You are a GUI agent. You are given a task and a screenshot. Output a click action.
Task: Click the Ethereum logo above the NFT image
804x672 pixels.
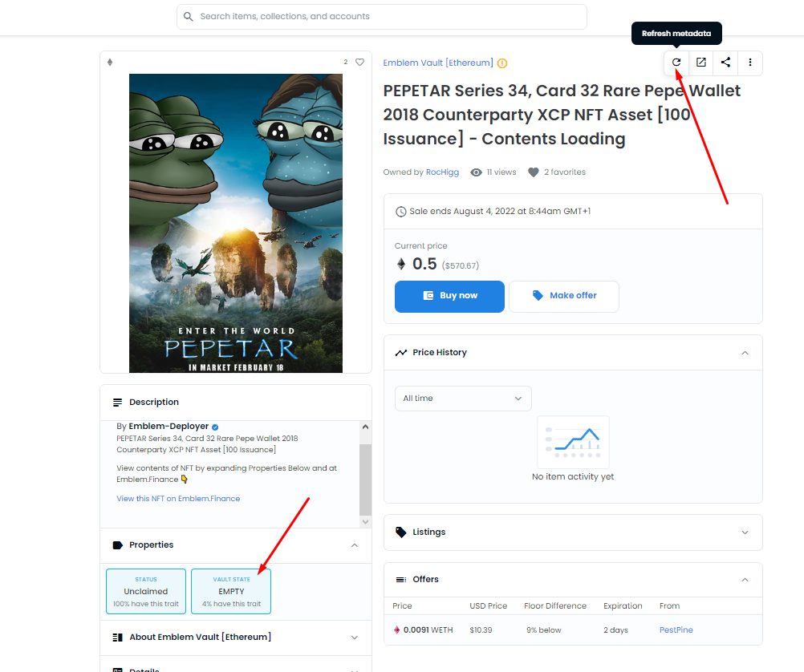(x=110, y=62)
